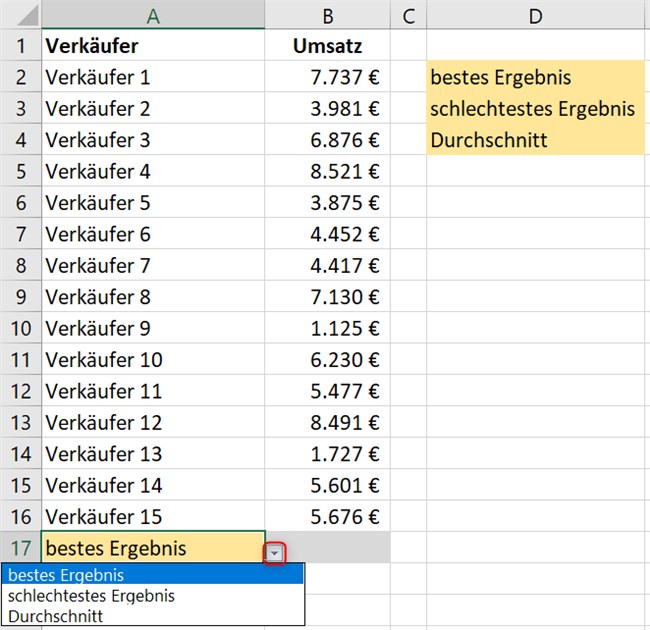This screenshot has height=630, width=650.
Task: Choose 'Durchschnitt' in the dropdown list
Action: click(153, 616)
